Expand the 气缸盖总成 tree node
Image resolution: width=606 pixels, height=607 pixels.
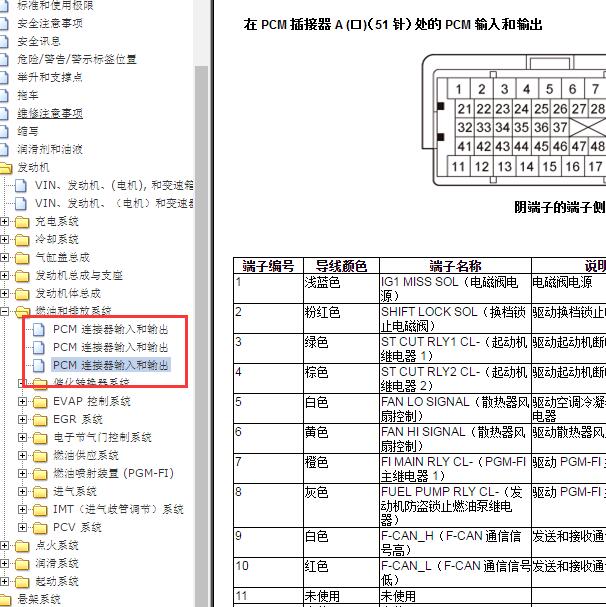pos(4,257)
